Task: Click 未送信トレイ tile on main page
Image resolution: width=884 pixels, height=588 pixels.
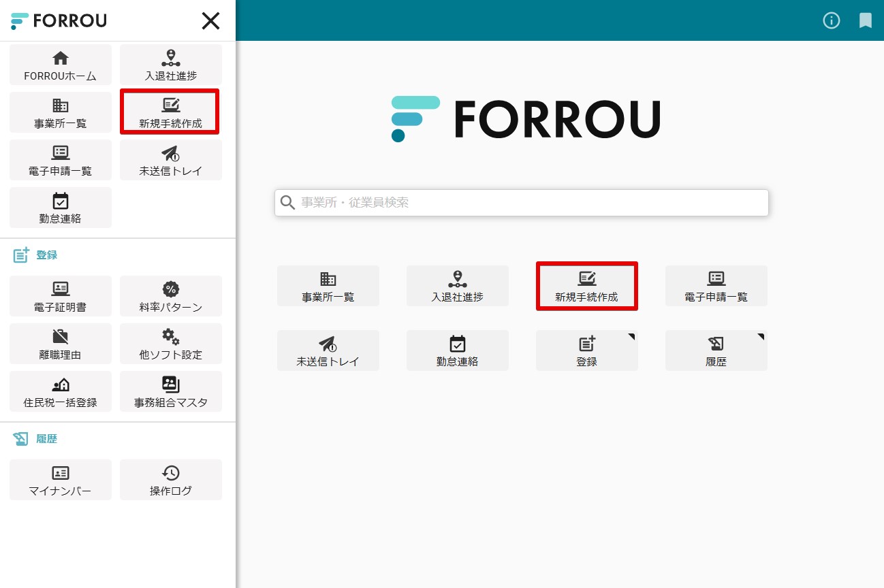Action: pyautogui.click(x=328, y=350)
